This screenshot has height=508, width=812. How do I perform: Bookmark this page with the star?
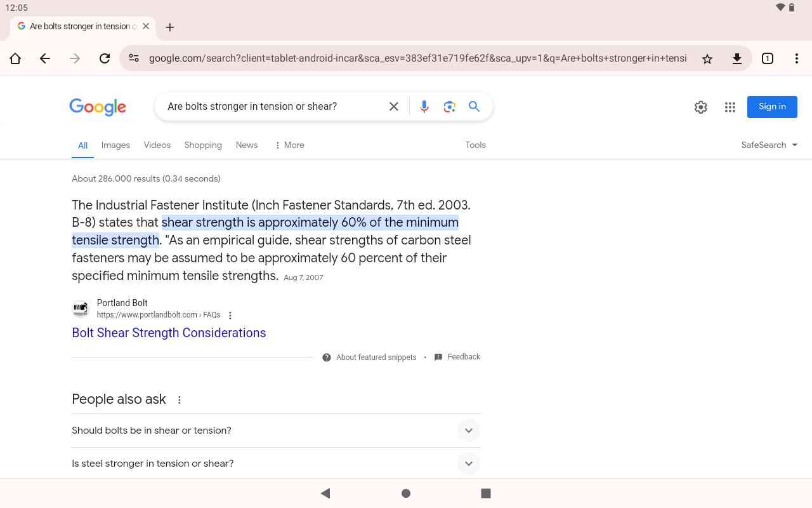pos(707,58)
